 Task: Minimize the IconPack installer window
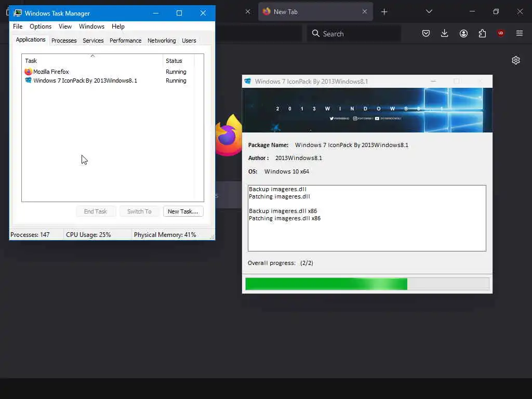tap(433, 82)
